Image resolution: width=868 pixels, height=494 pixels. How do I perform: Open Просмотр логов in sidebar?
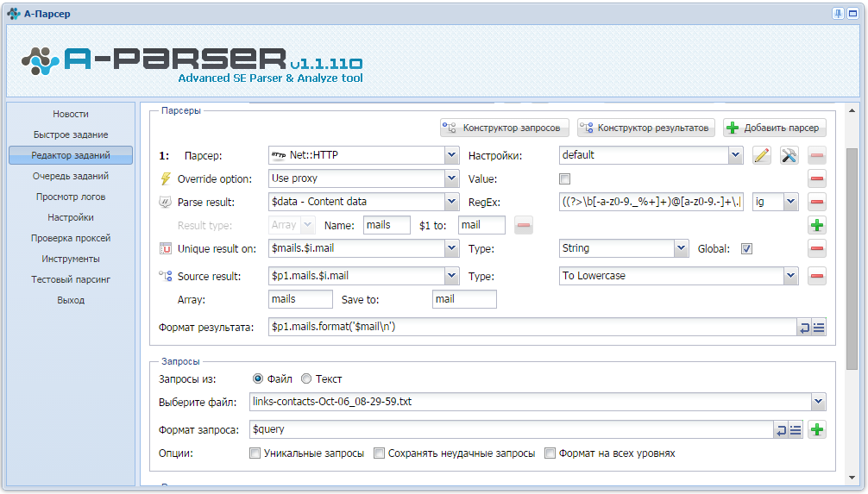point(71,197)
